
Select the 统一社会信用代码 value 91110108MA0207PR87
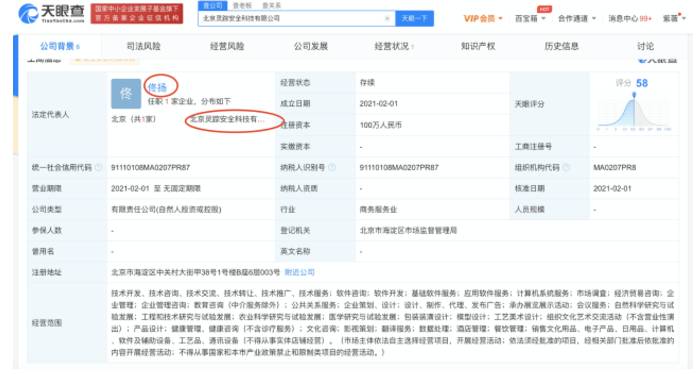click(150, 168)
